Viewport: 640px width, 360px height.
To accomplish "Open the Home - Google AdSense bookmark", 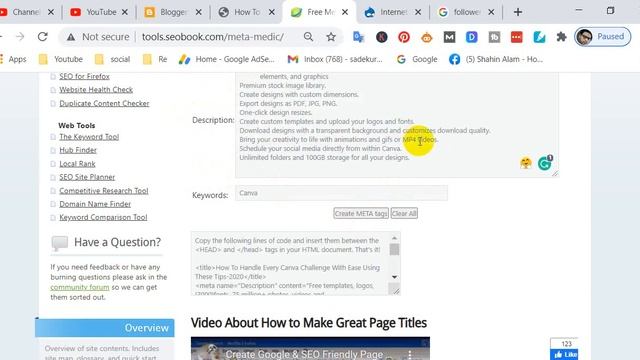I will tap(227, 59).
